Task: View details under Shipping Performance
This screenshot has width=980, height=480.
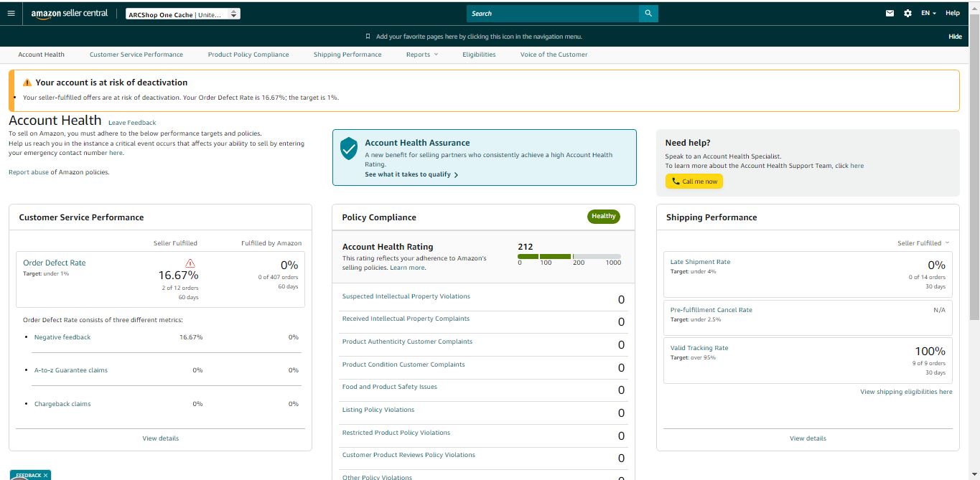Action: [808, 438]
